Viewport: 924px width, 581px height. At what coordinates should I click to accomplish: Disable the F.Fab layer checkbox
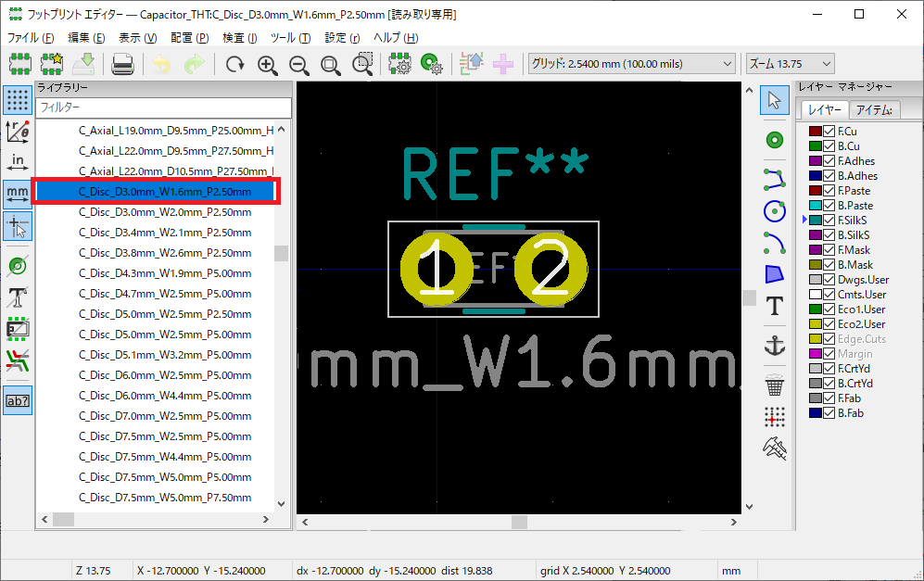829,398
